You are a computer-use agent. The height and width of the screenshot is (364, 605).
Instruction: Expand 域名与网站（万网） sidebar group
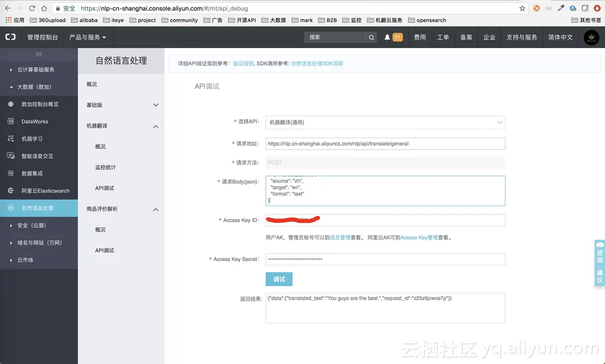pyautogui.click(x=39, y=243)
